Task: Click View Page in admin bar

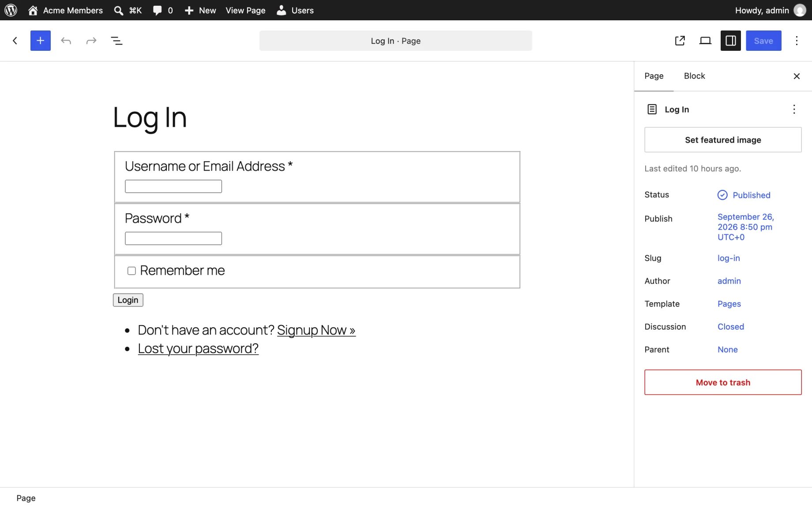Action: tap(245, 10)
